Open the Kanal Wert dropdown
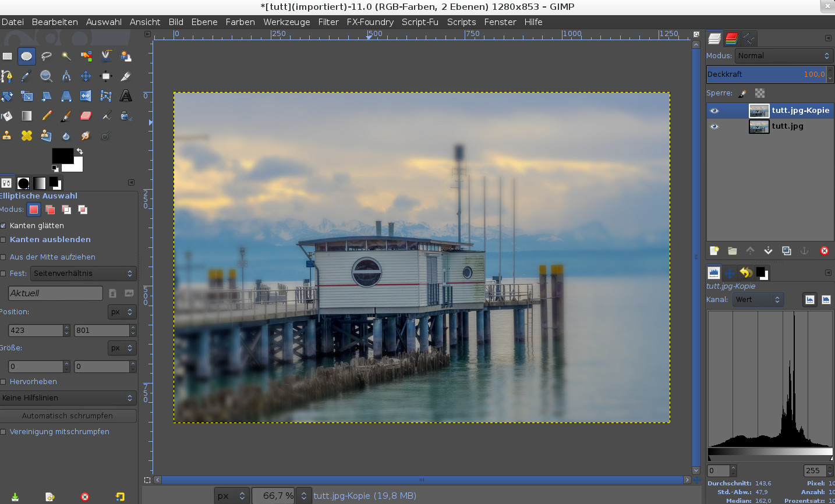The image size is (835, 504). (x=758, y=300)
